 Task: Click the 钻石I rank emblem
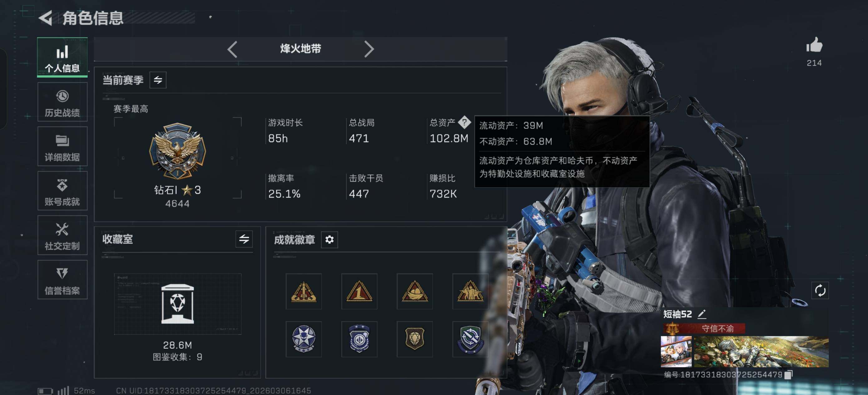(x=178, y=150)
